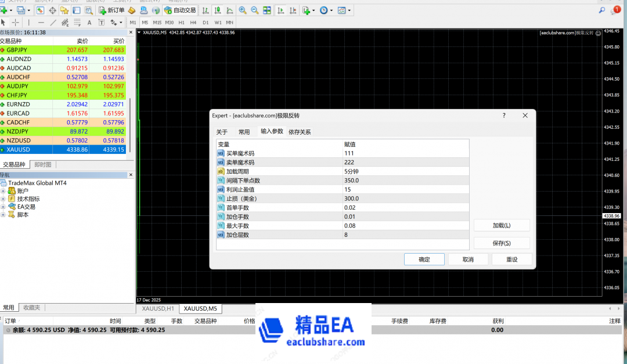627x364 pixels.
Task: Select the Text label 'A' tool
Action: point(89,23)
